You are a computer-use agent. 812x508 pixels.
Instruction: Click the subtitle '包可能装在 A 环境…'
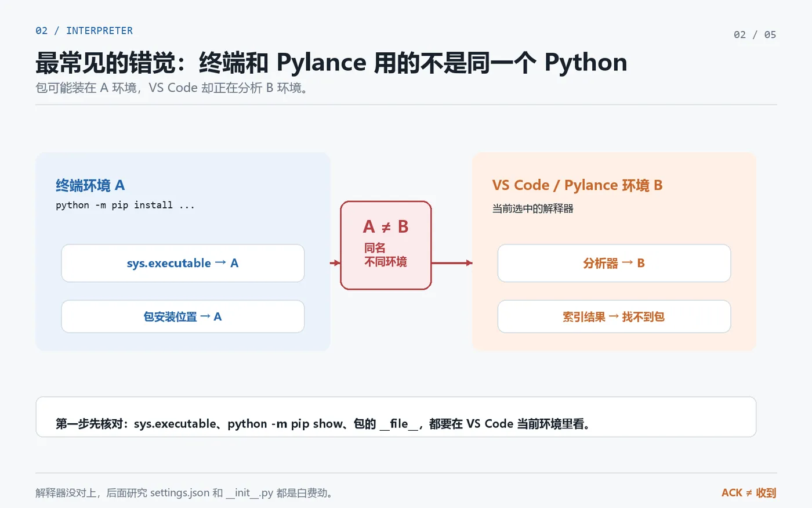[172, 88]
